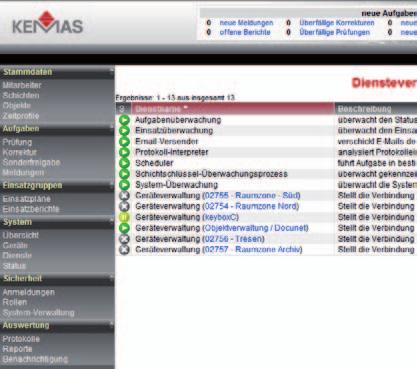Open the offene Berichte link

(x=245, y=32)
